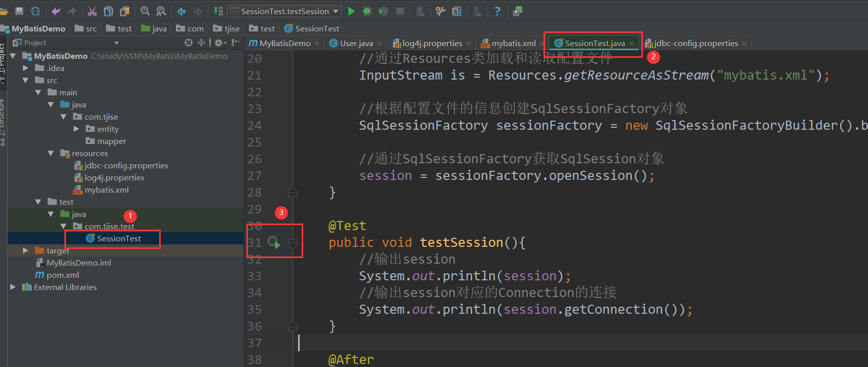Collapse the resources folder node
This screenshot has width=868, height=367.
[x=51, y=153]
